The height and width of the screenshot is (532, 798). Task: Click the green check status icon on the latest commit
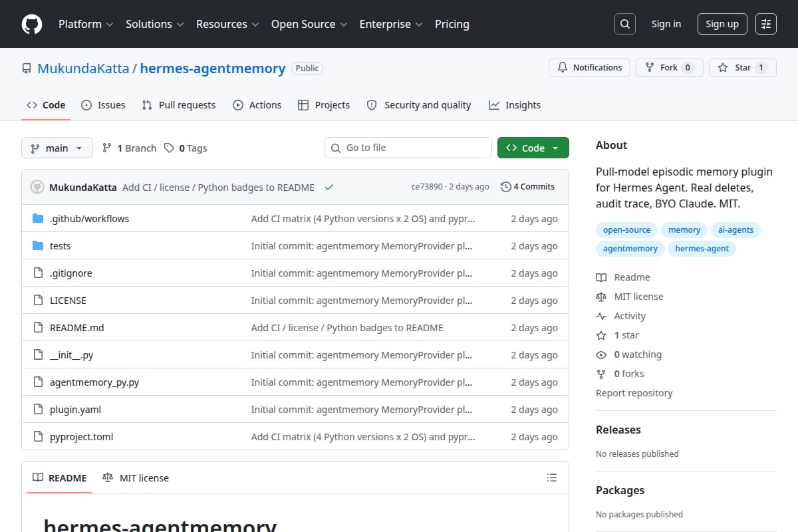point(329,188)
